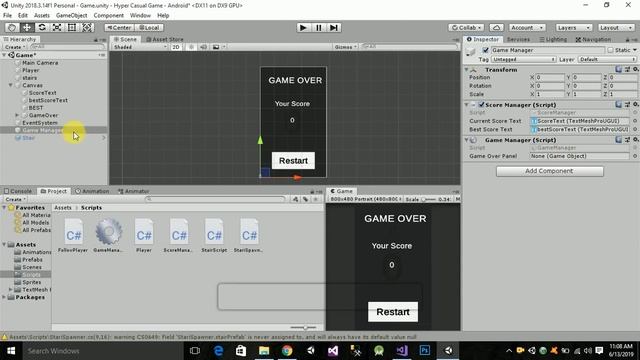Select the Scale tool in toolbar
Screen dimensions: 640x360
(x=57, y=27)
